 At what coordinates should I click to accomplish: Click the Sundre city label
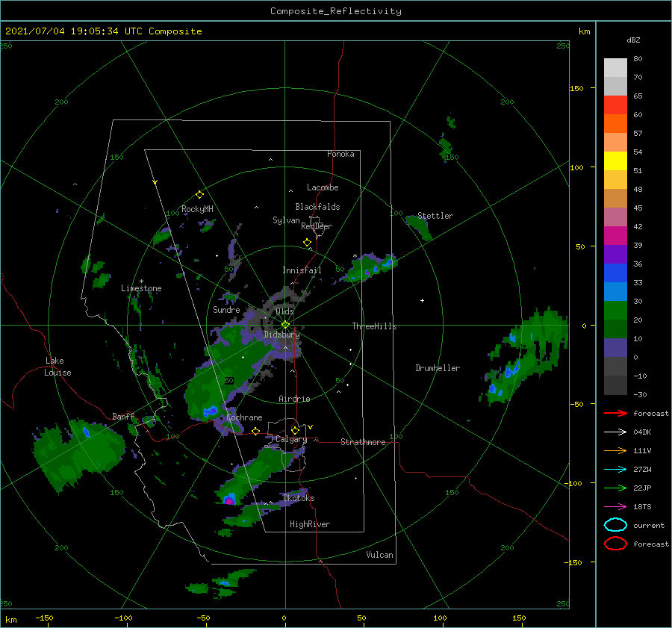click(226, 309)
